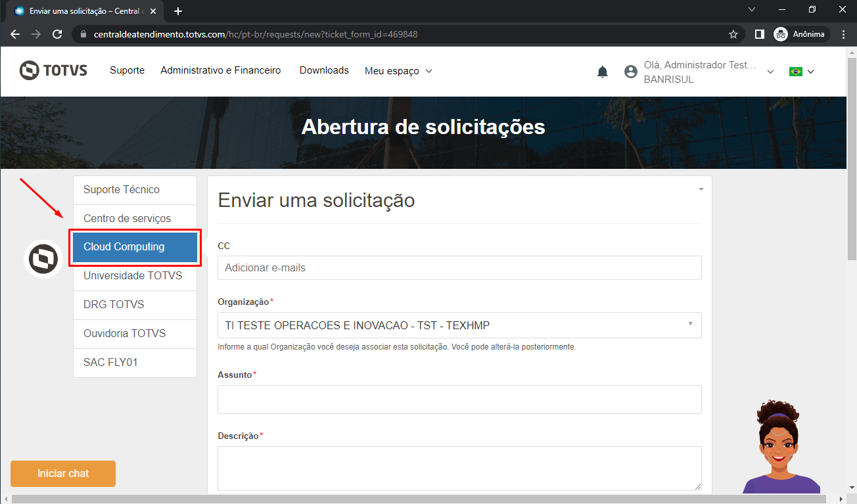Screen dimensions: 857x504
Task: Open the Downloads menu item
Action: pos(324,70)
